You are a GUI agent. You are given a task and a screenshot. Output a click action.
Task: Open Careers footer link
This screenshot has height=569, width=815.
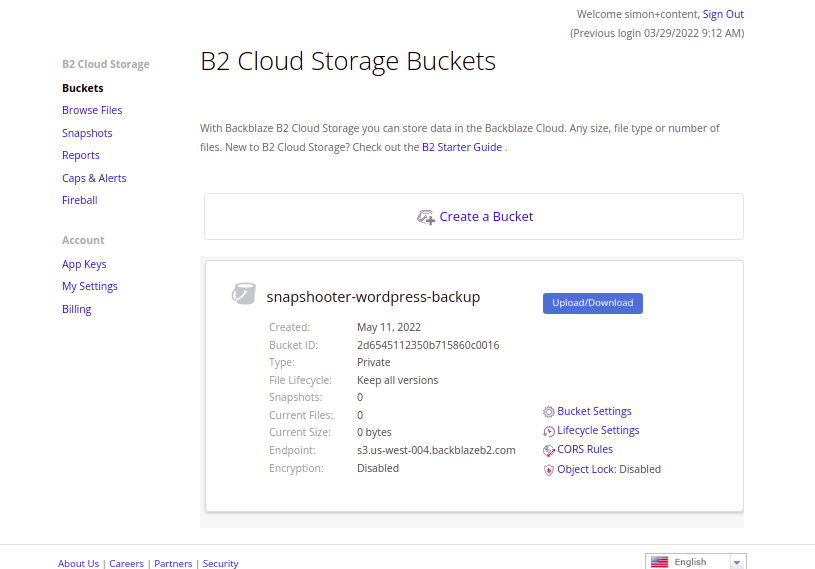[126, 563]
